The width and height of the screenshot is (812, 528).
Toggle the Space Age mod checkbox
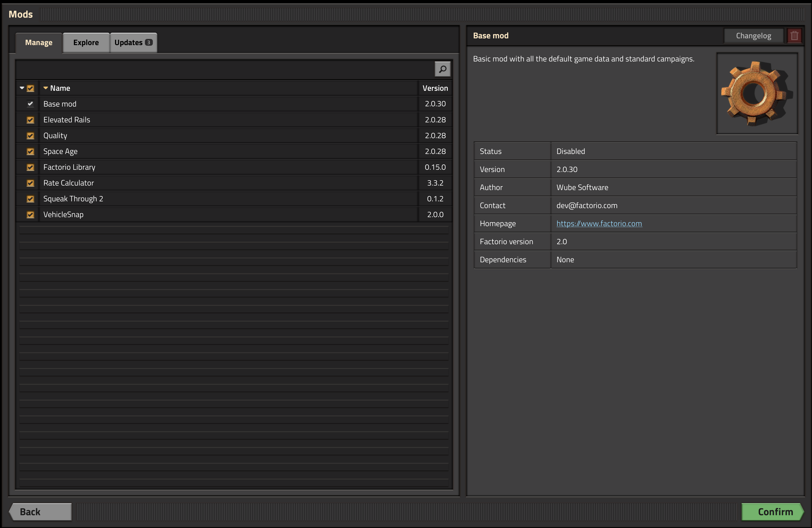(31, 151)
